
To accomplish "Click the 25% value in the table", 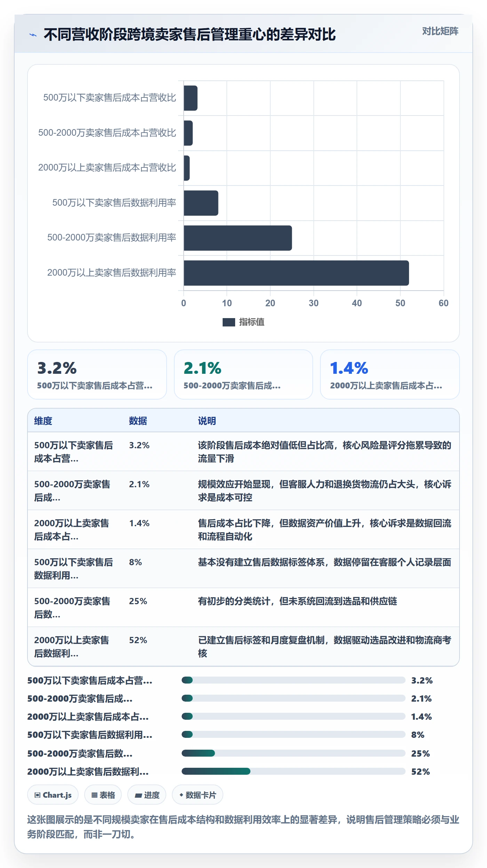I will point(138,601).
